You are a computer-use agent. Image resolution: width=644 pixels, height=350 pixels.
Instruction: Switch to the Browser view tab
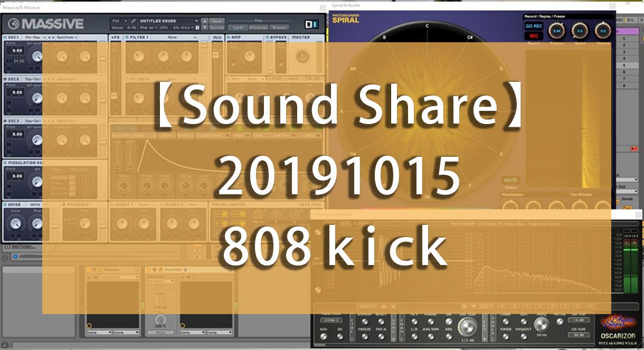[279, 27]
